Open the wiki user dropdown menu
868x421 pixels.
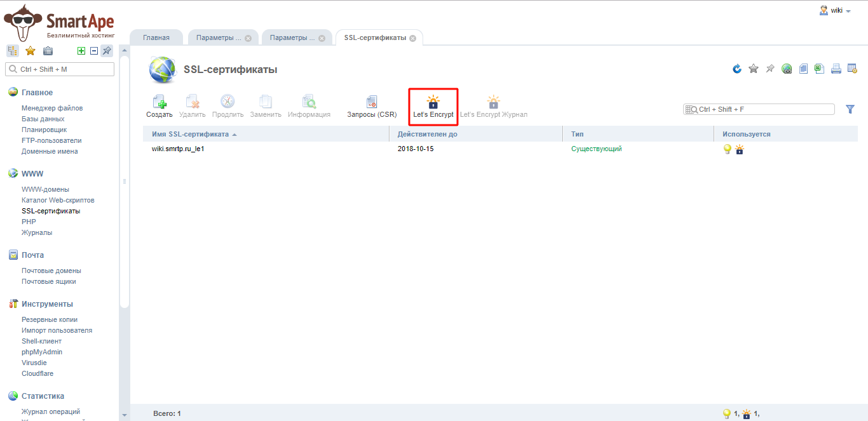pos(836,11)
